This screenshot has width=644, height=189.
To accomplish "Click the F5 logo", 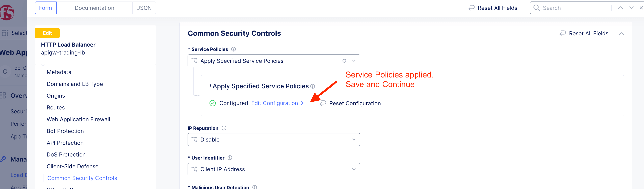I will click(x=7, y=13).
